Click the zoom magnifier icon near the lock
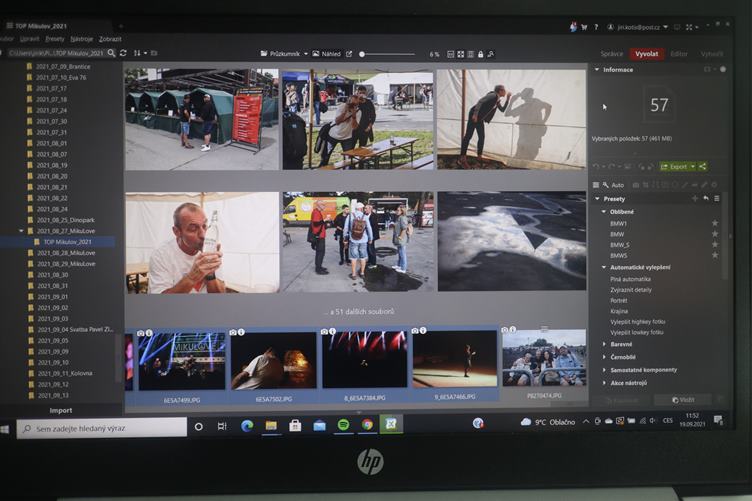 [x=491, y=54]
